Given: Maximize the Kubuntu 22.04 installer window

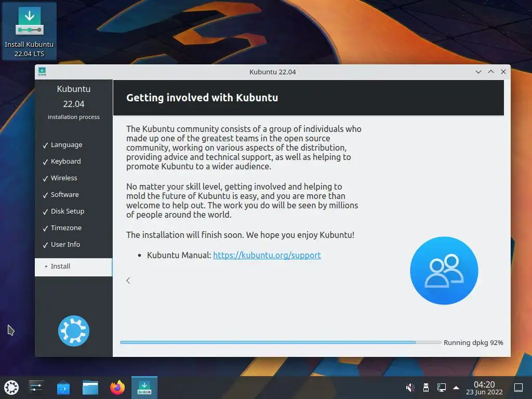Looking at the screenshot, I should (491, 72).
